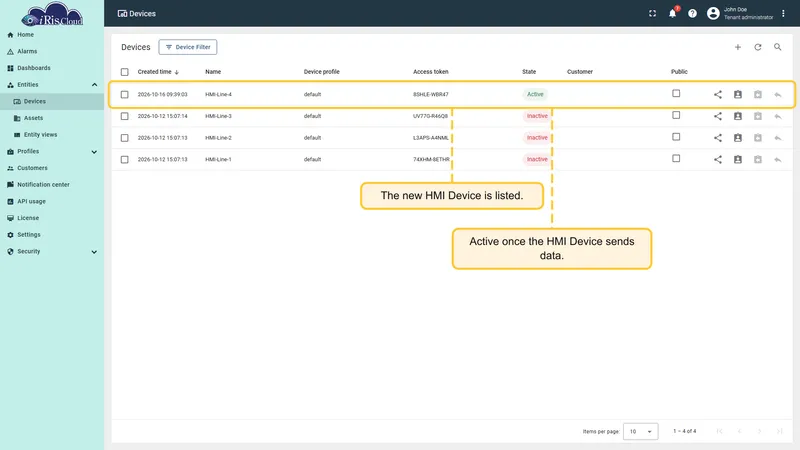800x450 pixels.
Task: Expand the Profiles section chevron
Action: point(94,152)
